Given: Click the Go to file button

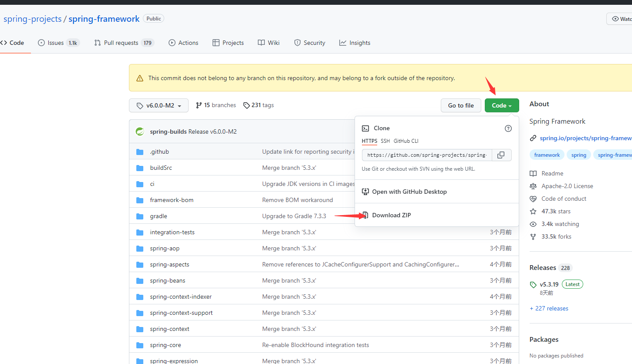Looking at the screenshot, I should coord(461,105).
